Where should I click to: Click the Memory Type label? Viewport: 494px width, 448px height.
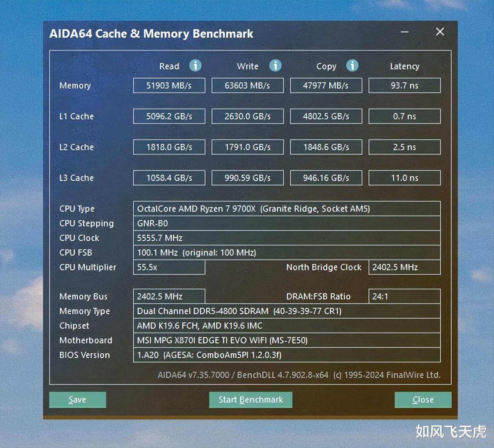85,311
